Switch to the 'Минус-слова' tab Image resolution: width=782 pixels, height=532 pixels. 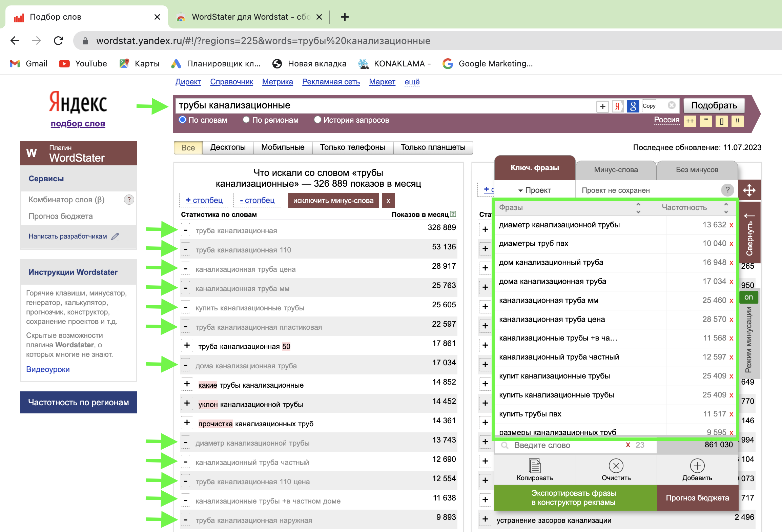[615, 169]
